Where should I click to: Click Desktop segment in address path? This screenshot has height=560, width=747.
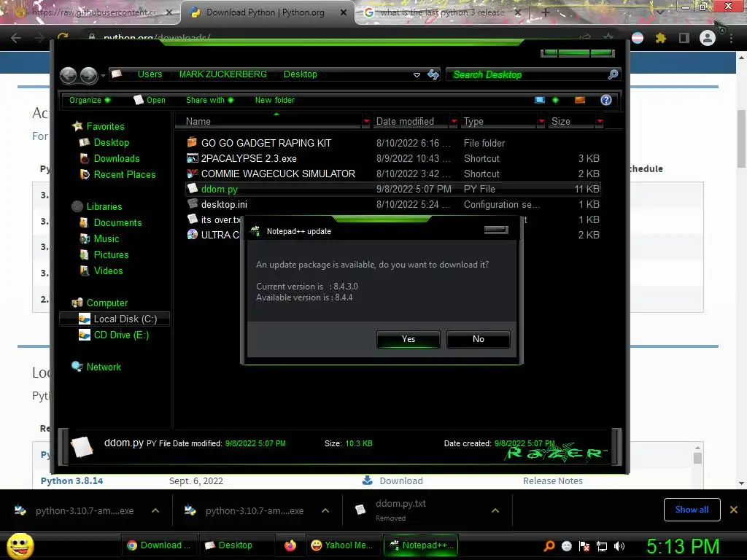(x=300, y=74)
